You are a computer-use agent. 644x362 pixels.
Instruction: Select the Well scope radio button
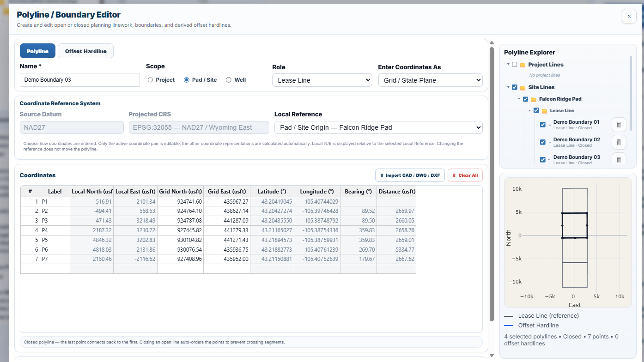pos(229,80)
